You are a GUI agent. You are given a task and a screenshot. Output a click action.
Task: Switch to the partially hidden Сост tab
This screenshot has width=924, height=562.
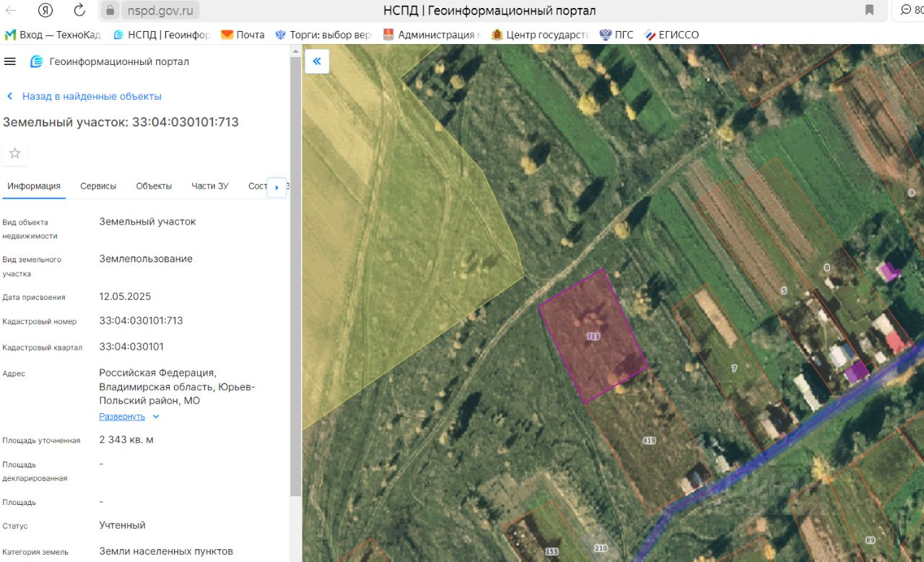(257, 186)
